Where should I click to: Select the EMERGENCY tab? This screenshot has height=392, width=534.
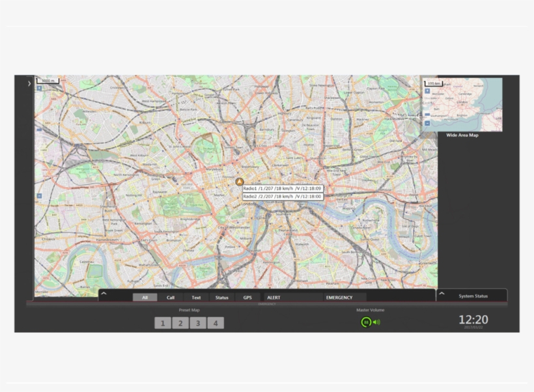tap(339, 298)
